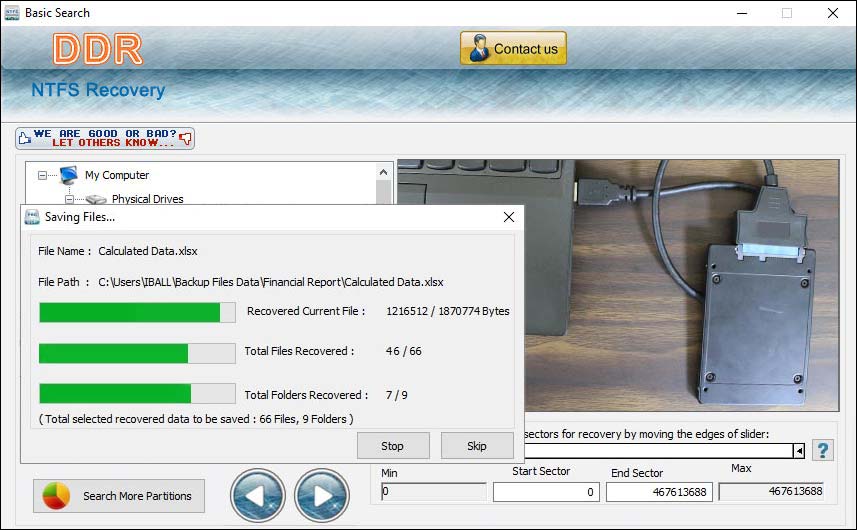This screenshot has height=530, width=857.
Task: Click Search More Partitions button
Action: [x=119, y=496]
